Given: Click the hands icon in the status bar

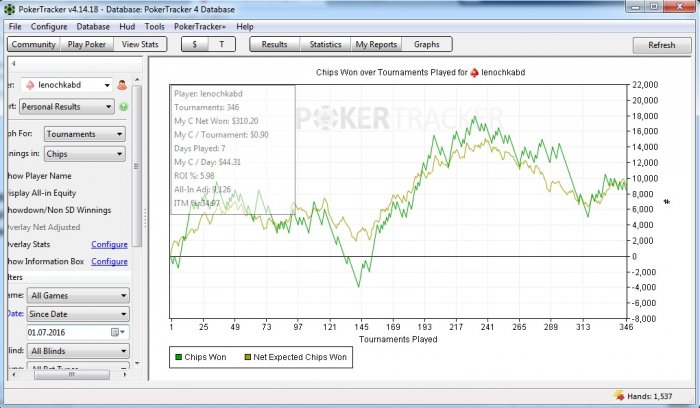Looking at the screenshot, I should tap(619, 396).
